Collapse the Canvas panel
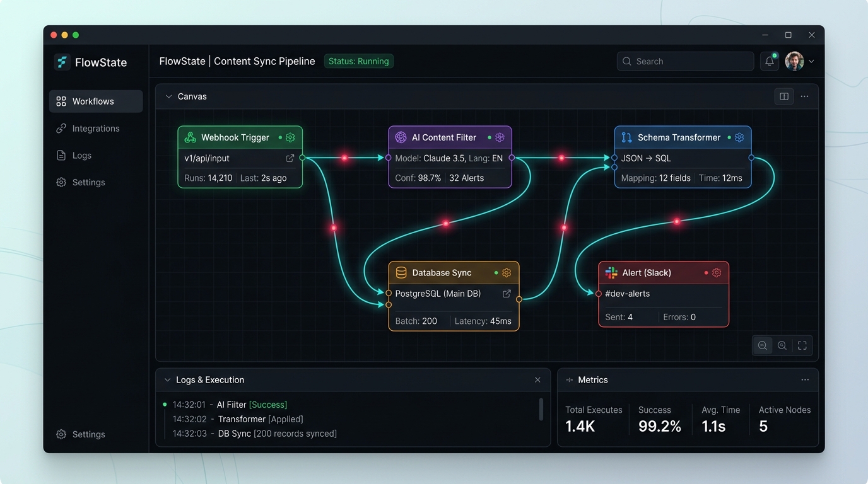868x484 pixels. (x=168, y=96)
